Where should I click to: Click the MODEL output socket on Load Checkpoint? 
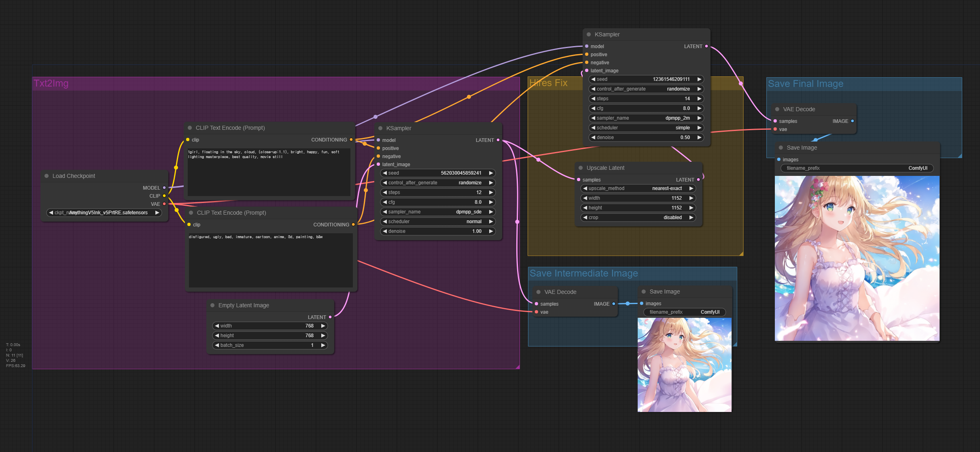[164, 188]
